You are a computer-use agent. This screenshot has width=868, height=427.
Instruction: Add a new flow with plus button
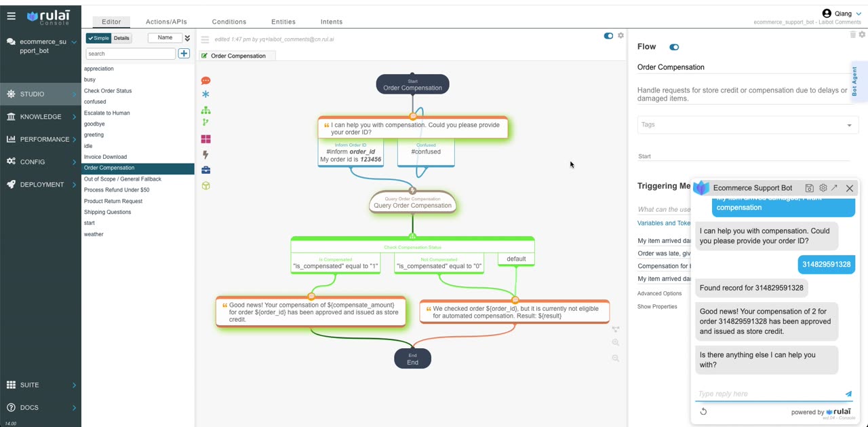(x=184, y=53)
